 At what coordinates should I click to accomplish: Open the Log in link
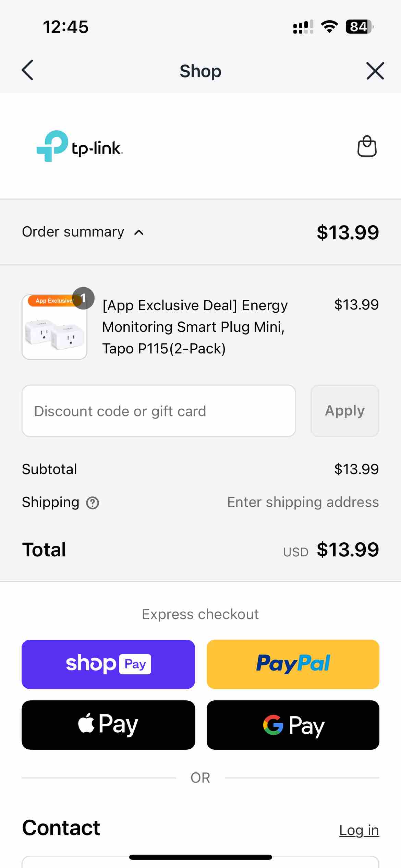[359, 830]
